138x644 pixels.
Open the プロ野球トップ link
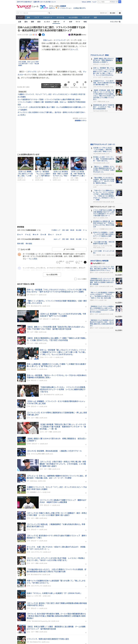point(56,230)
